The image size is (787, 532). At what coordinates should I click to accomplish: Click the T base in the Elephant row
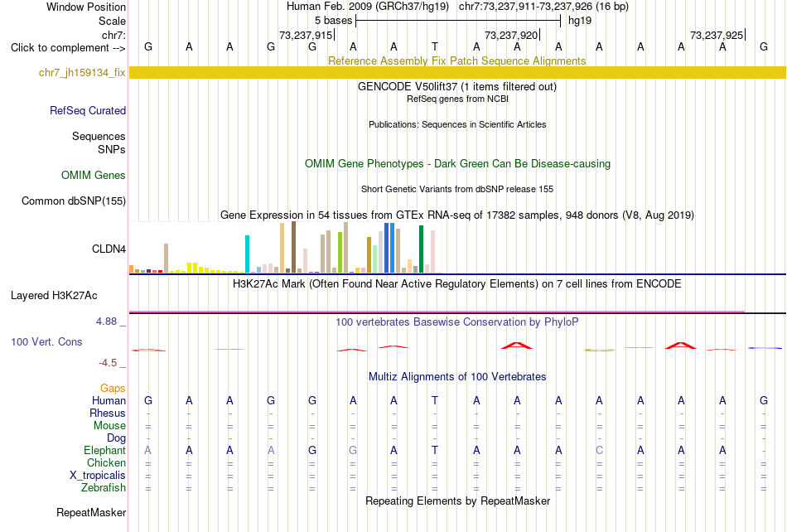[435, 450]
